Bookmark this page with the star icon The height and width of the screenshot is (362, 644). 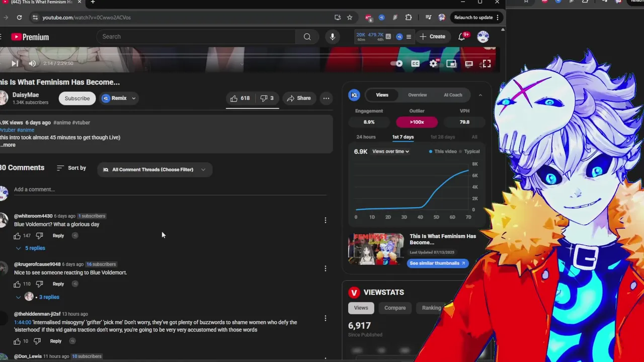[350, 17]
